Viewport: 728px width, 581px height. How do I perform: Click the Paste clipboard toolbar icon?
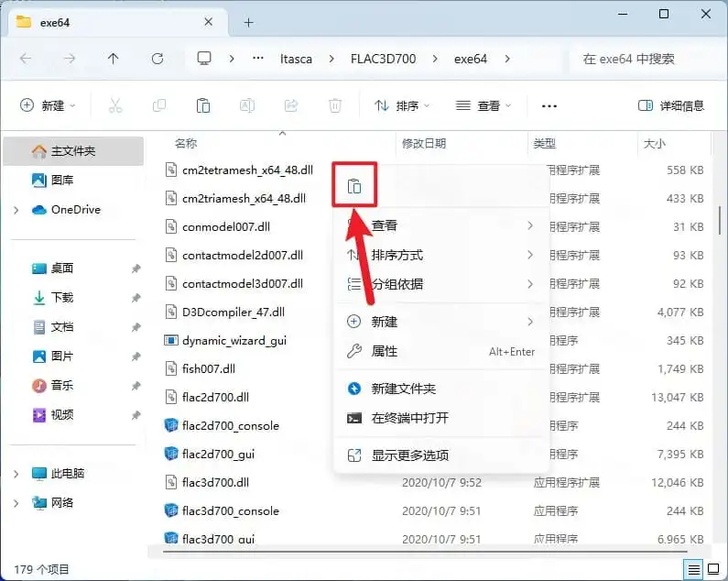point(203,106)
